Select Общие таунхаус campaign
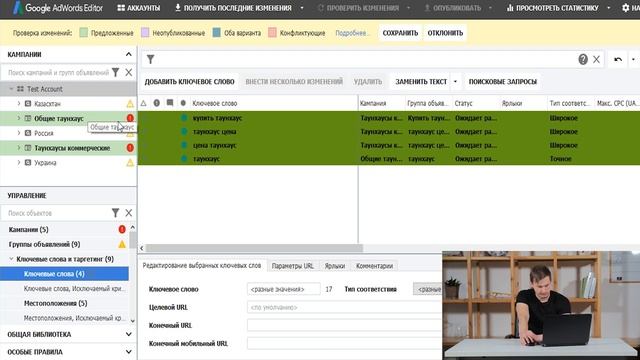The height and width of the screenshot is (360, 640). point(59,118)
